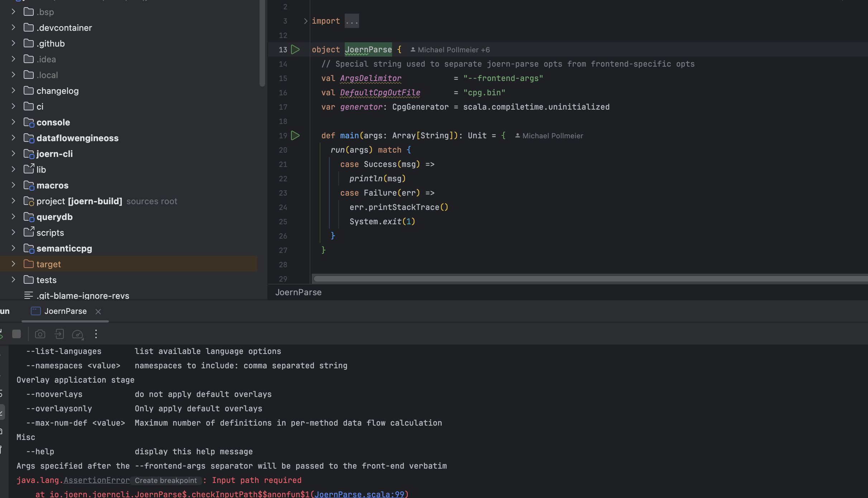Stop the running JoernParse process
This screenshot has width=868, height=498.
pos(16,334)
